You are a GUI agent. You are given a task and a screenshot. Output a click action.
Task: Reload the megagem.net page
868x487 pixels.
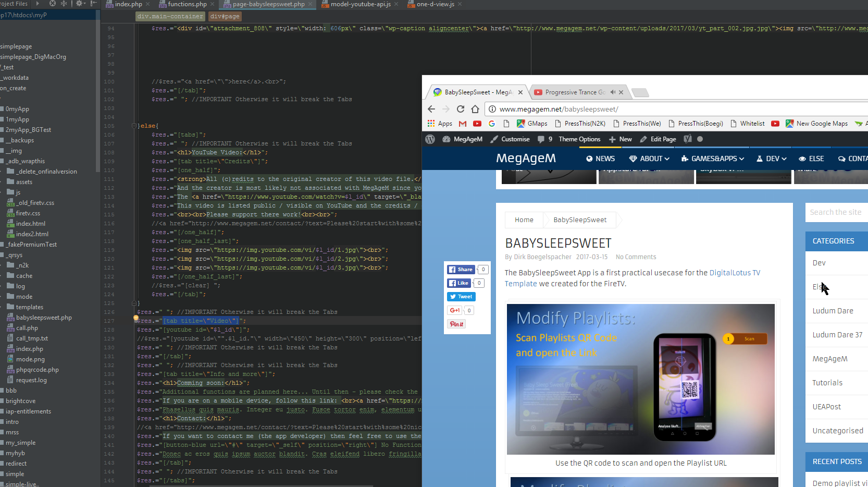tap(461, 109)
